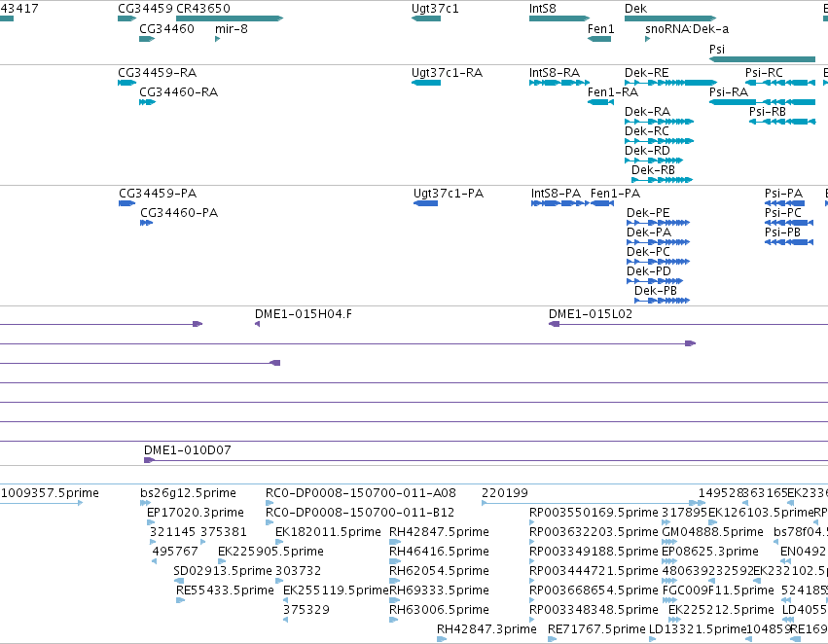Click the Ugt37c1-RA transcript label
Viewport: 828px width, 644px height.
coord(447,72)
